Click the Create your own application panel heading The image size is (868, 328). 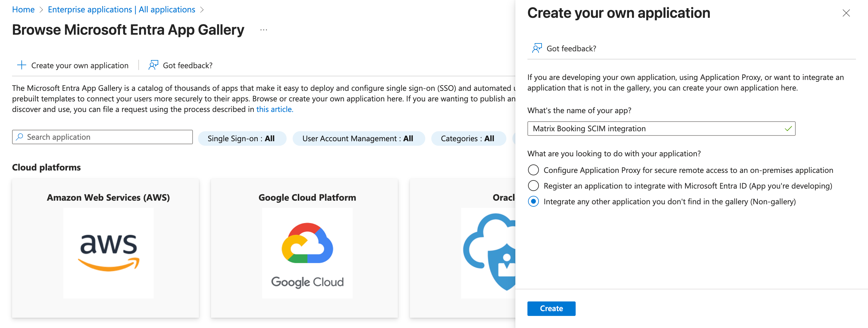619,13
